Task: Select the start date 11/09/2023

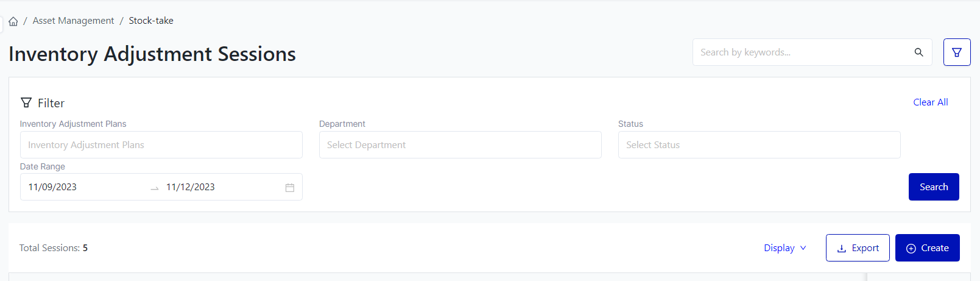Action: pyautogui.click(x=53, y=187)
